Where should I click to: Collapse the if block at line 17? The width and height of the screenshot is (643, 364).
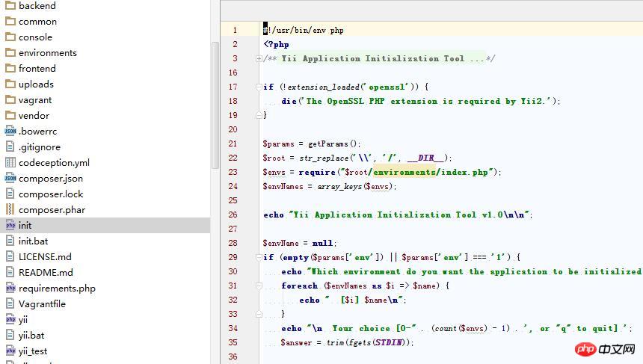click(259, 87)
